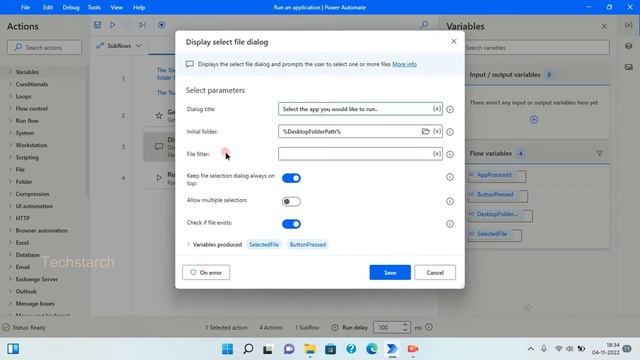Select the SelectedFile produced variable
This screenshot has height=360, width=640.
pos(264,244)
